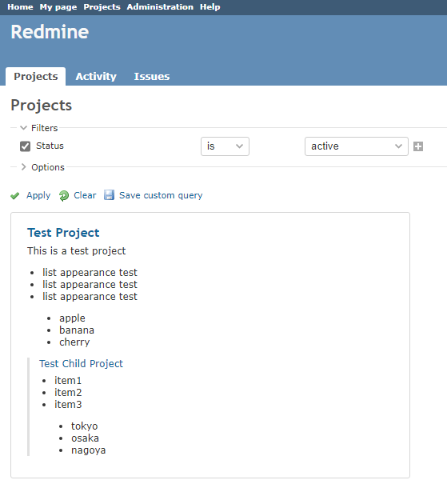Go to My page in top menu
The width and height of the screenshot is (447, 504).
tap(58, 6)
